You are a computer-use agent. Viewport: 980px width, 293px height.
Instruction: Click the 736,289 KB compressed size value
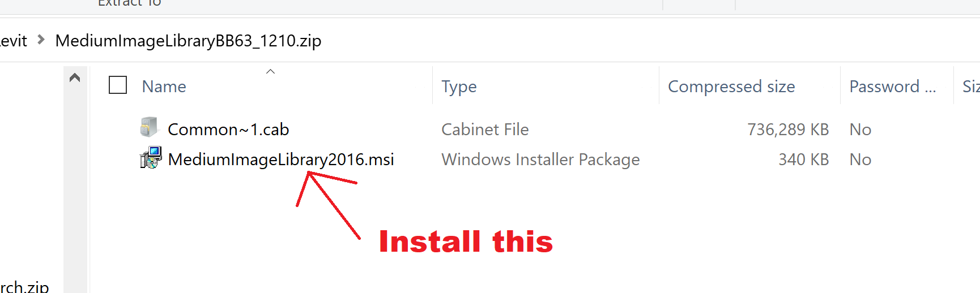click(x=787, y=130)
